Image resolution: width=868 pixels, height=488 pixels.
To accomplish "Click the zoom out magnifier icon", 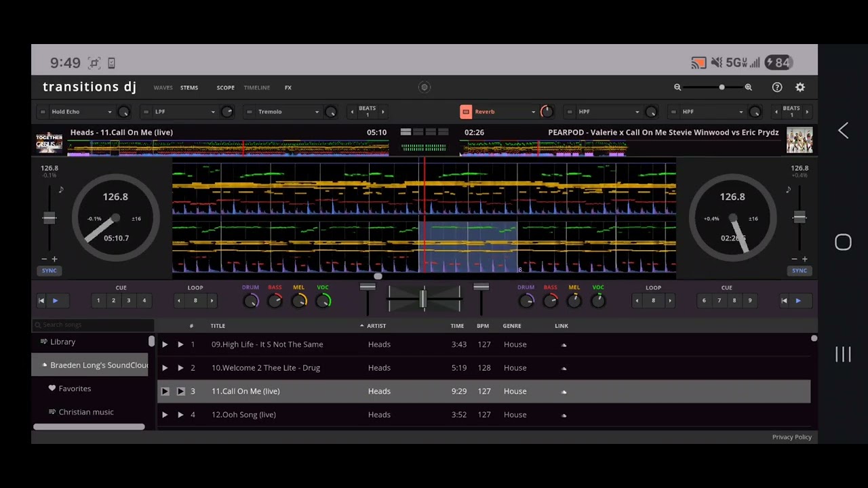I will [677, 87].
